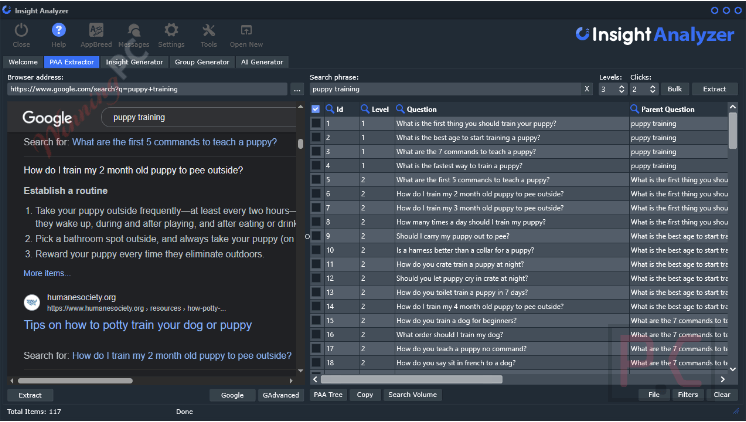Viewport: 746px width, 422px height.
Task: Click the Google search box in browser
Action: click(200, 118)
